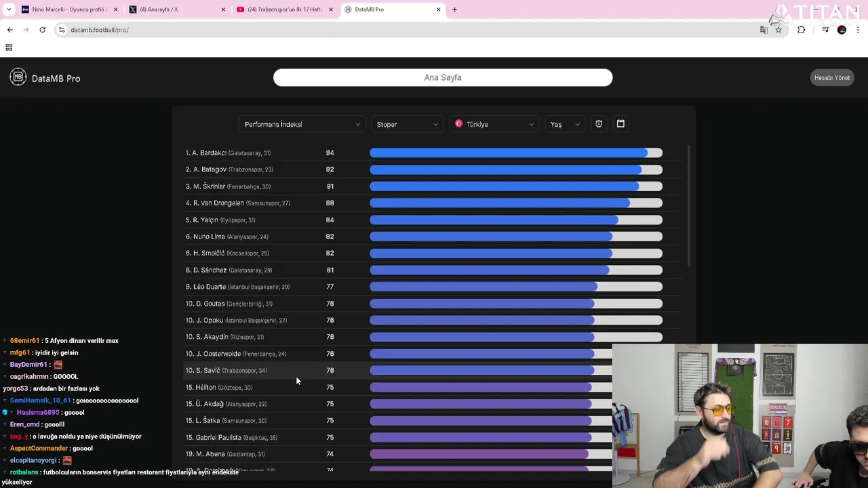The image size is (868, 488).
Task: Click Léo Duarte's score 77
Action: [x=330, y=287]
